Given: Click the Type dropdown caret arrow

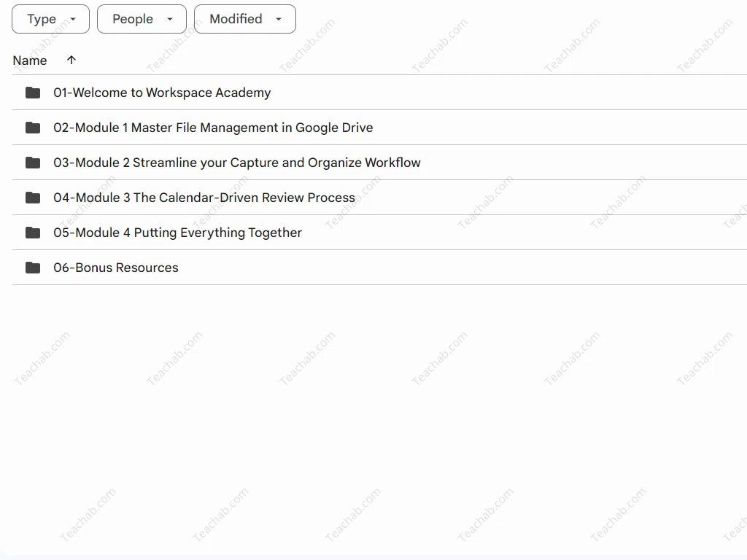Looking at the screenshot, I should click(x=73, y=20).
